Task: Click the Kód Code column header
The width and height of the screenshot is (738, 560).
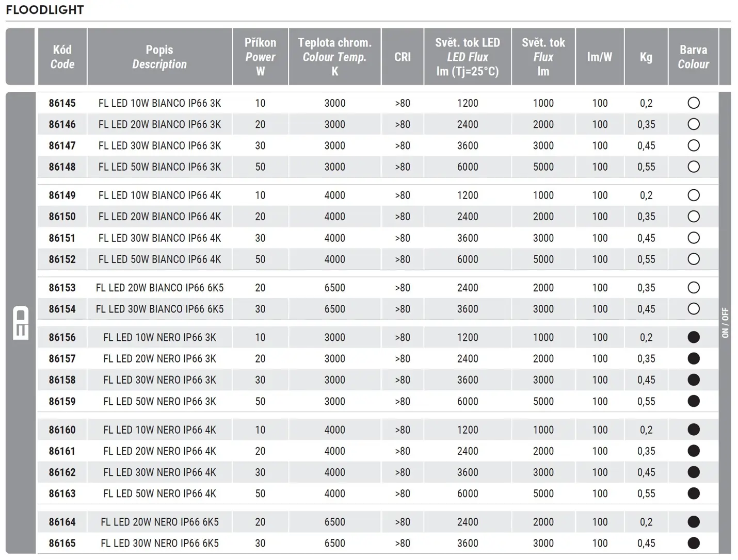Action: click(x=62, y=57)
